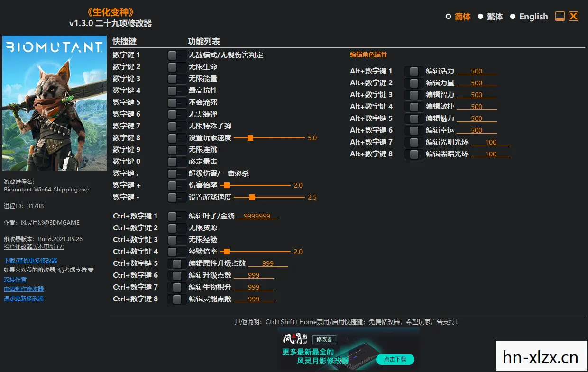The image size is (588, 372).
Task: Toggle the 编辑幸运 button
Action: [414, 130]
